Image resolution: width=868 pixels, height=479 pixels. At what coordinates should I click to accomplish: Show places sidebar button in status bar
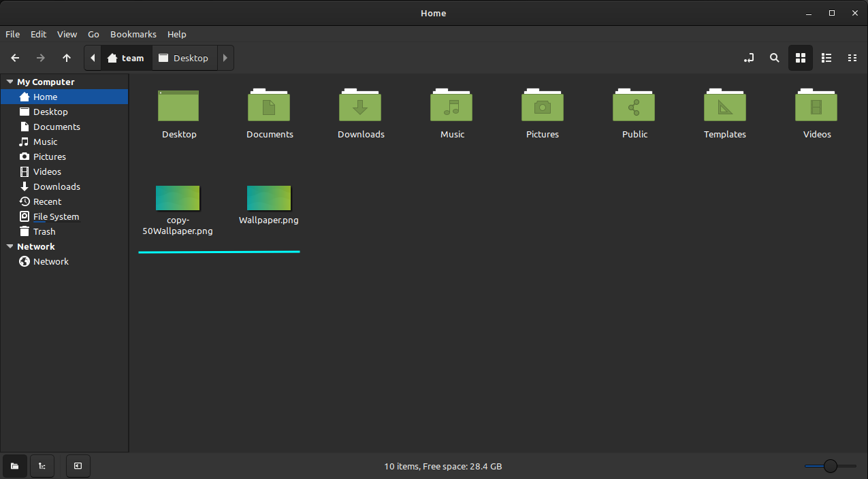pos(14,466)
